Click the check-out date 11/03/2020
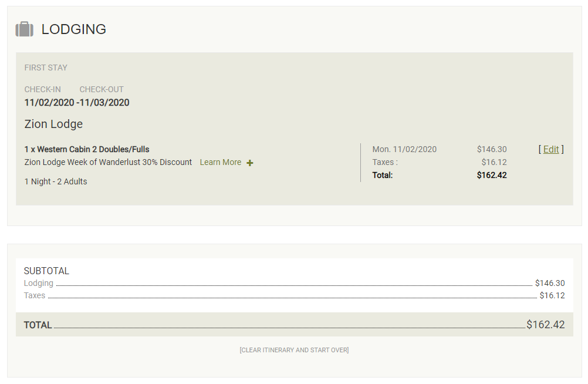 (x=104, y=103)
